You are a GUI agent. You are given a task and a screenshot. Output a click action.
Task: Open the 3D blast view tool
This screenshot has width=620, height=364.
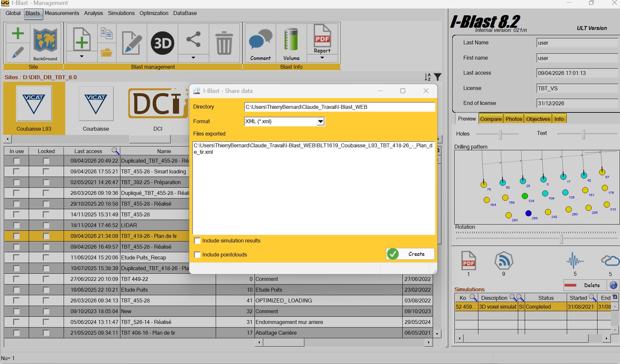tap(162, 42)
